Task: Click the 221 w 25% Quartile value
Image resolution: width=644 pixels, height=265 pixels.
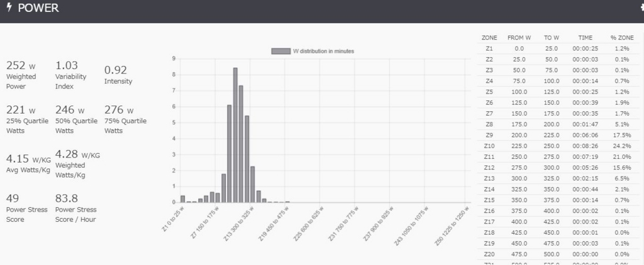Action: click(x=21, y=110)
